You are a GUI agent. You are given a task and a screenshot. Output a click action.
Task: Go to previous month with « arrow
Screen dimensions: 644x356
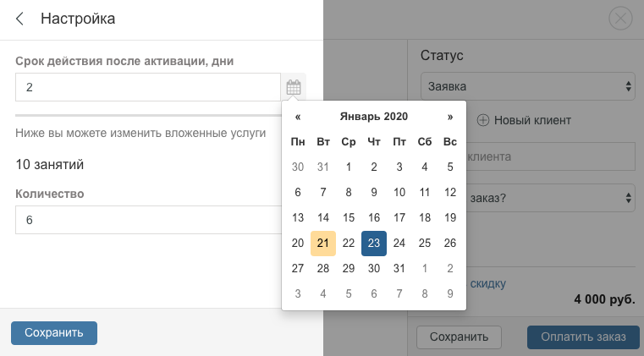coord(298,117)
